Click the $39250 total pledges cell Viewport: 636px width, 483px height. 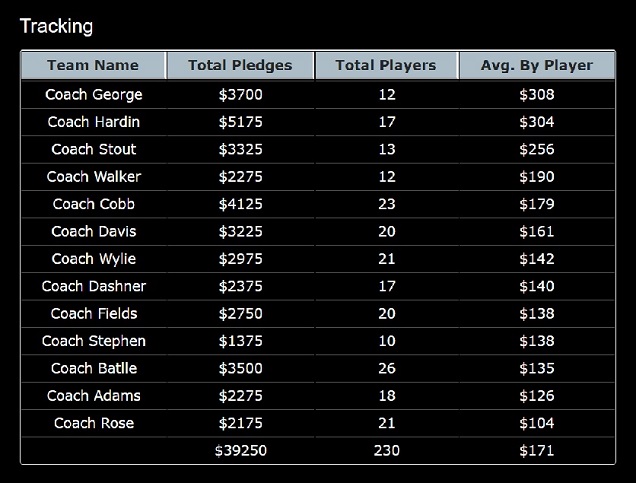241,451
